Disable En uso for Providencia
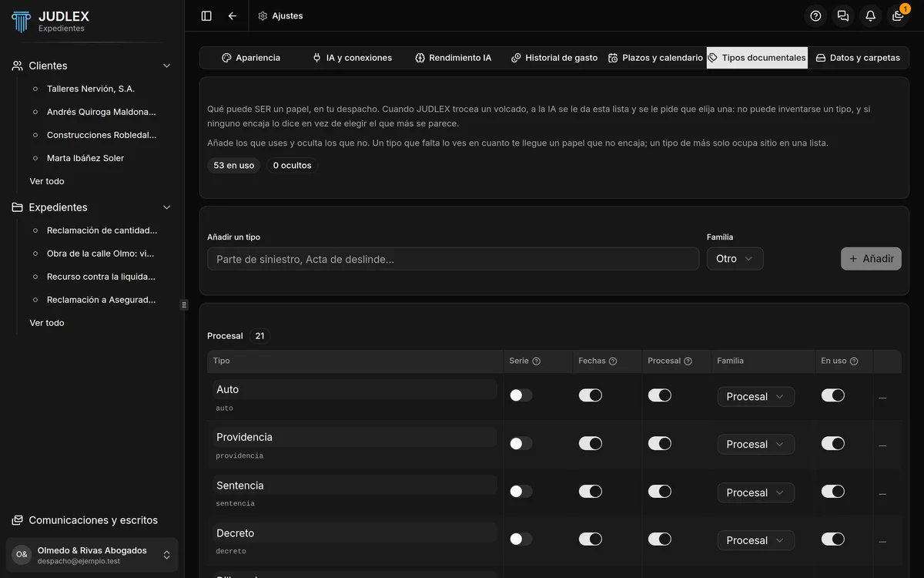924x578 pixels. (x=832, y=443)
